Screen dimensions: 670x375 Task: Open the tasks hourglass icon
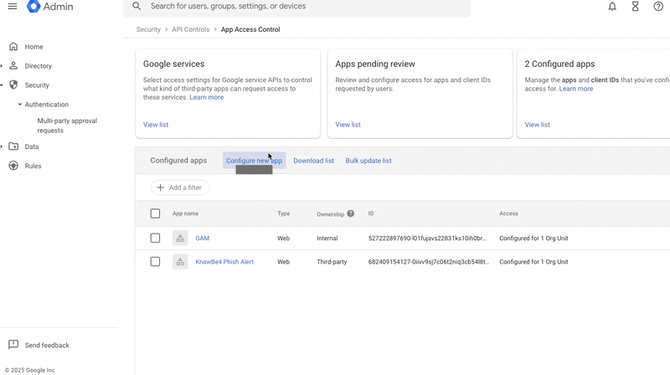coord(635,6)
